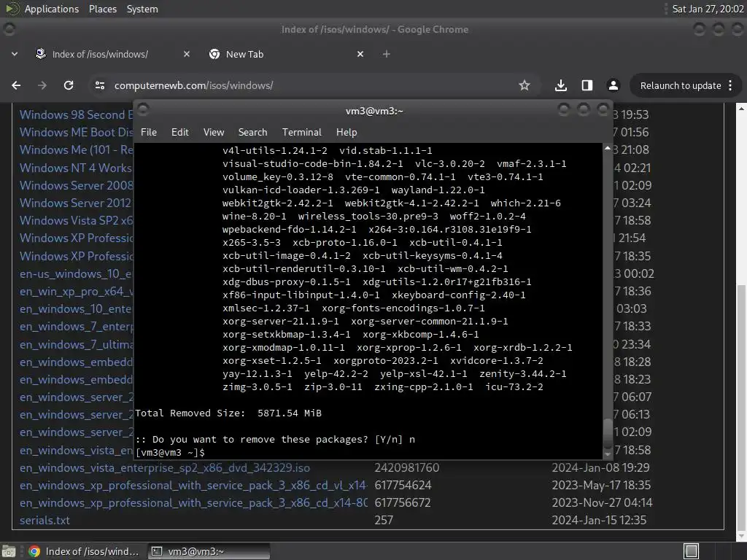Open terminal Help menu
This screenshot has height=560, width=747.
point(347,132)
